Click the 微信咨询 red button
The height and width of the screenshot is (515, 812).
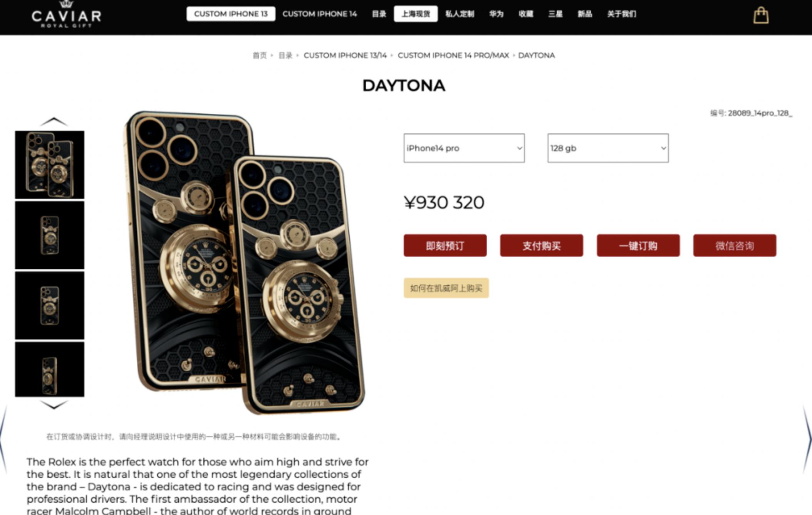[735, 246]
